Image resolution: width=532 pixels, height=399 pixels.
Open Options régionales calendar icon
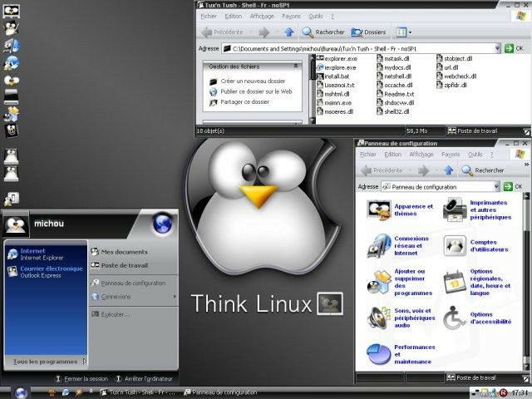point(455,282)
